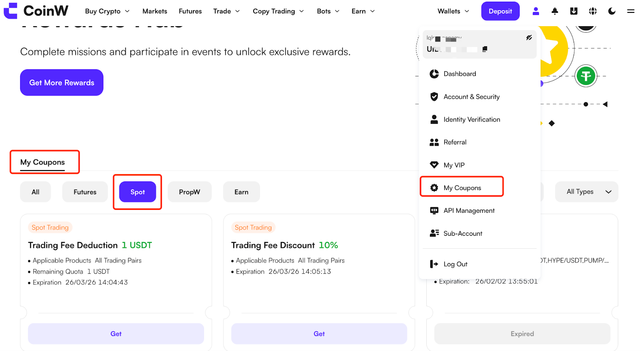Click the Get More Rewards button
644x351 pixels.
(62, 83)
